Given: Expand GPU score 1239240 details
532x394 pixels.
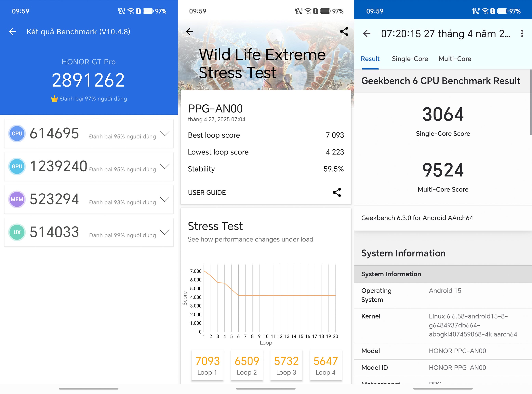Looking at the screenshot, I should pos(165,166).
